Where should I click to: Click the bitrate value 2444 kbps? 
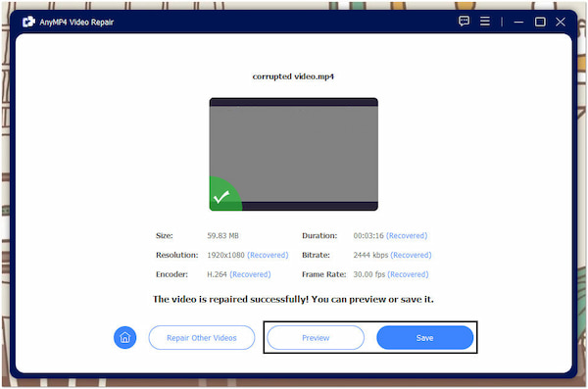[370, 255]
